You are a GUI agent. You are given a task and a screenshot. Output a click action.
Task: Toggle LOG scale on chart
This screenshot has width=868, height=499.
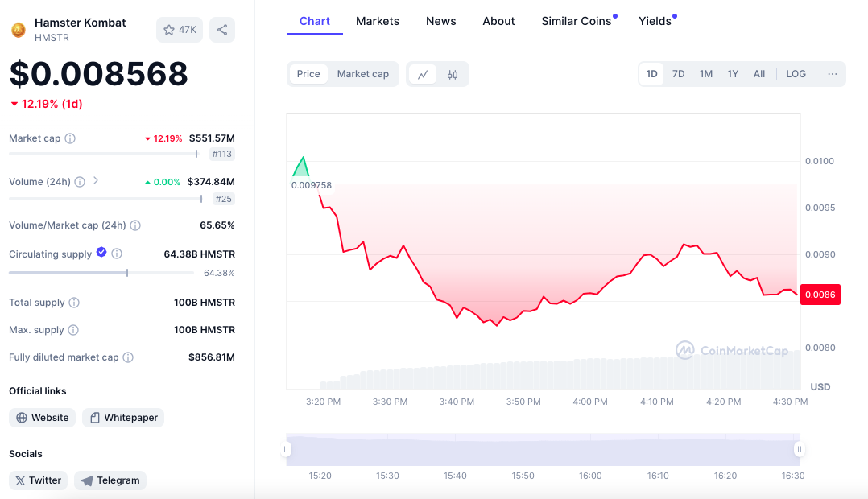point(796,74)
